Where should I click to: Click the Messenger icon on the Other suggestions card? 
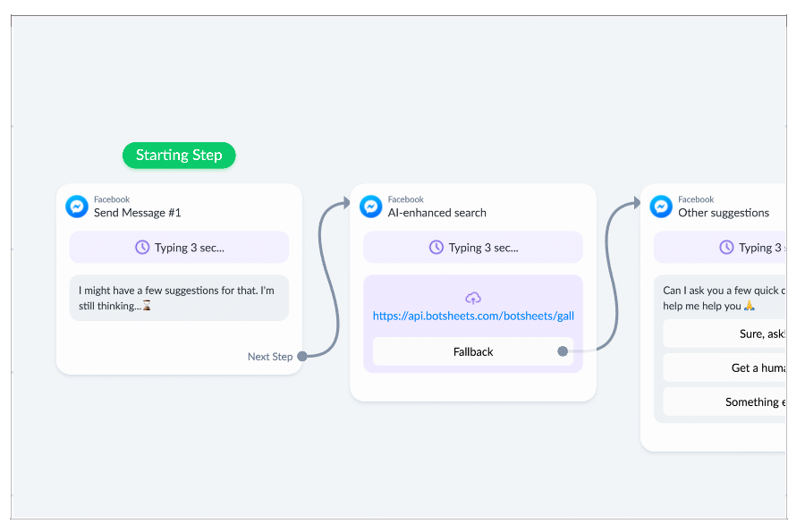point(661,207)
